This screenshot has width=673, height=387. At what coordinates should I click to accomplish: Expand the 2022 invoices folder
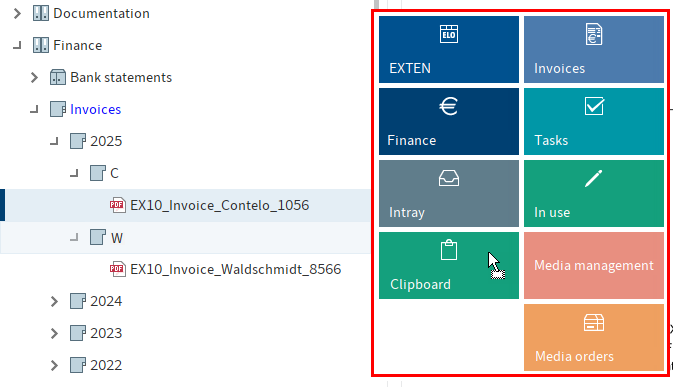(54, 365)
